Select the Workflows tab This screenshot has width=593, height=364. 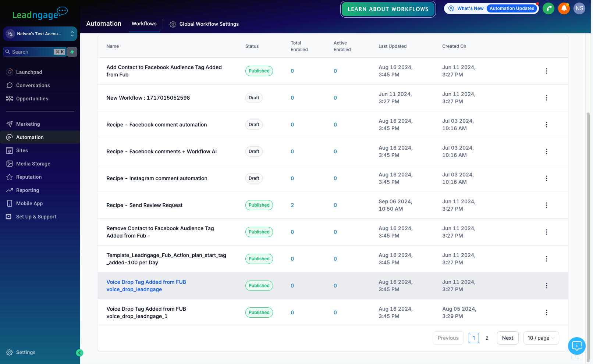point(144,24)
